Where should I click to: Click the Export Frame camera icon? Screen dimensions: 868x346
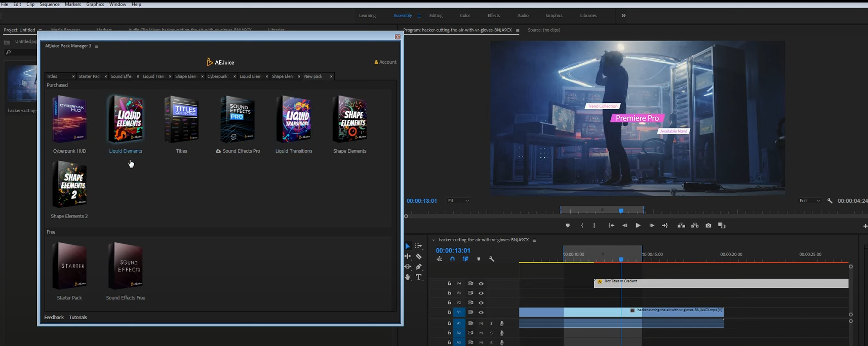tap(708, 226)
